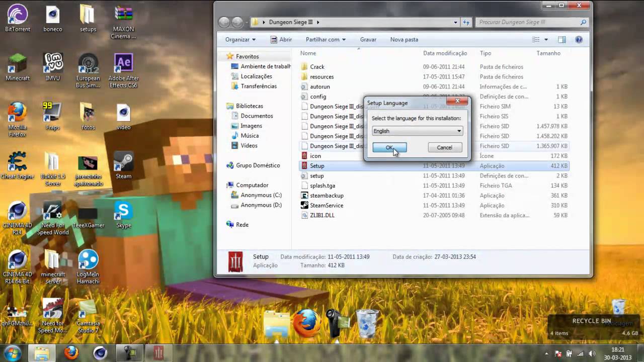Toggle the preview pane button
Screen dimensions: 644x362
pyautogui.click(x=562, y=39)
